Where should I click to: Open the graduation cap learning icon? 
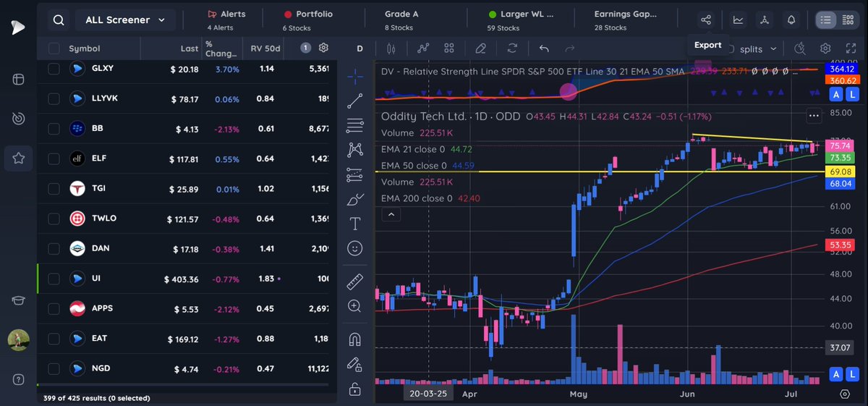pyautogui.click(x=18, y=301)
